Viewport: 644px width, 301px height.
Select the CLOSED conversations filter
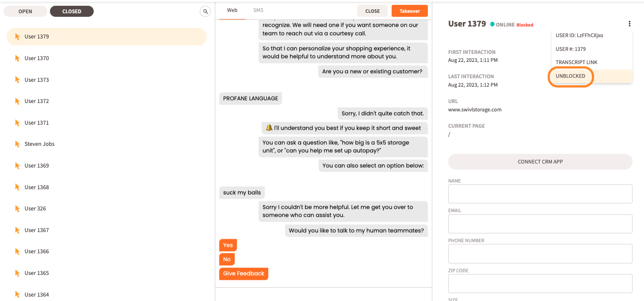click(72, 11)
